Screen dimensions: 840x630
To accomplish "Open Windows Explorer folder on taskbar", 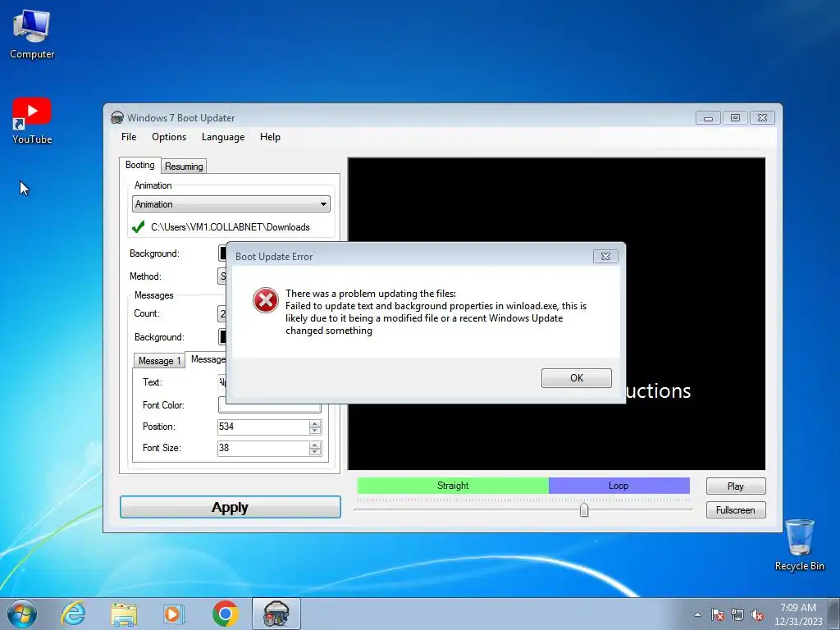I will [124, 614].
